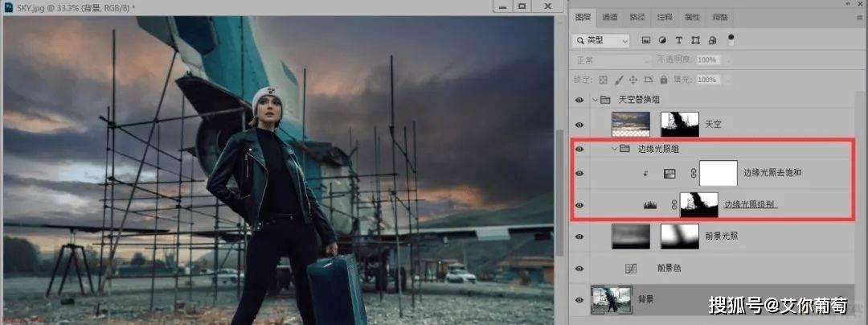Select the hue/saturation adjustment icon of 边缘光照去饱和
The width and height of the screenshot is (868, 325).
click(x=669, y=173)
